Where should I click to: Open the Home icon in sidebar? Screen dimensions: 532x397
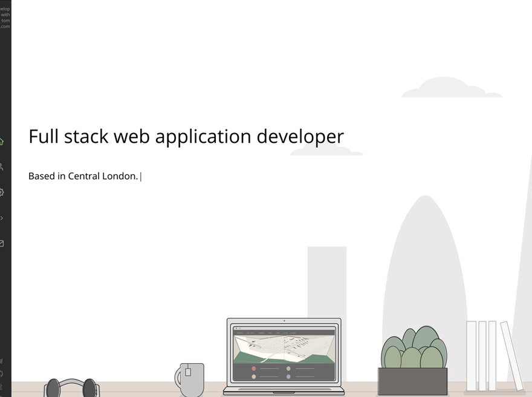coord(1,141)
